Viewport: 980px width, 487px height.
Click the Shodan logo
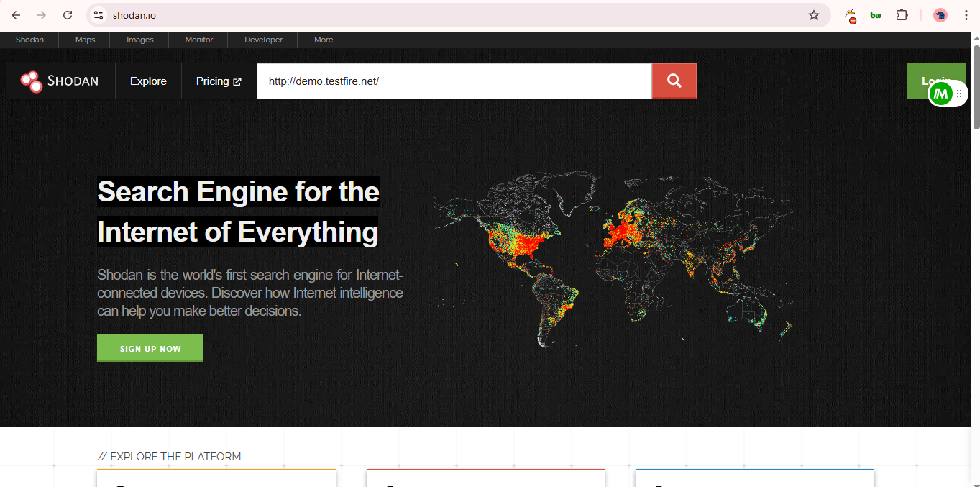[60, 81]
